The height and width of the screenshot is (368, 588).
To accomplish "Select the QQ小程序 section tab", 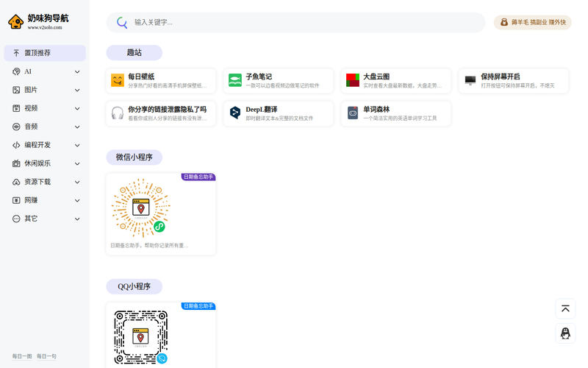I will click(135, 286).
